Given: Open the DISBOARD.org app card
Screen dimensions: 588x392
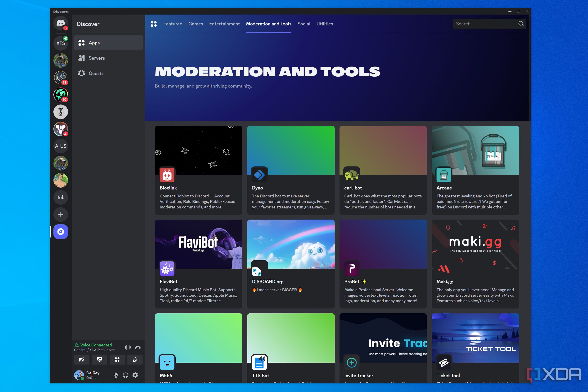Looking at the screenshot, I should click(x=291, y=264).
